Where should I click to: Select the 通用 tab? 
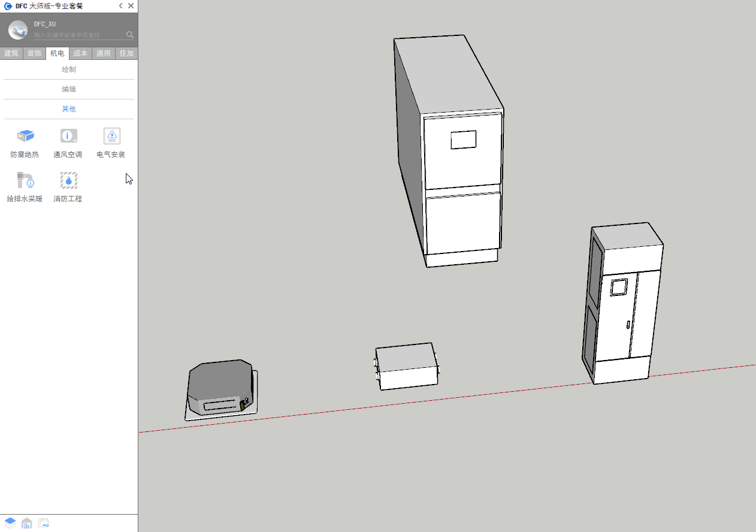pyautogui.click(x=103, y=53)
